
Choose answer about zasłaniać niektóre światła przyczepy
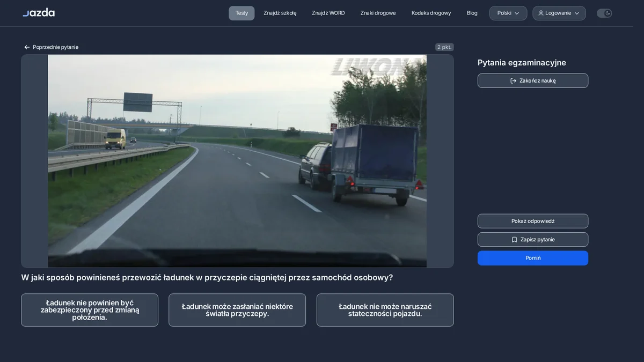point(237,310)
